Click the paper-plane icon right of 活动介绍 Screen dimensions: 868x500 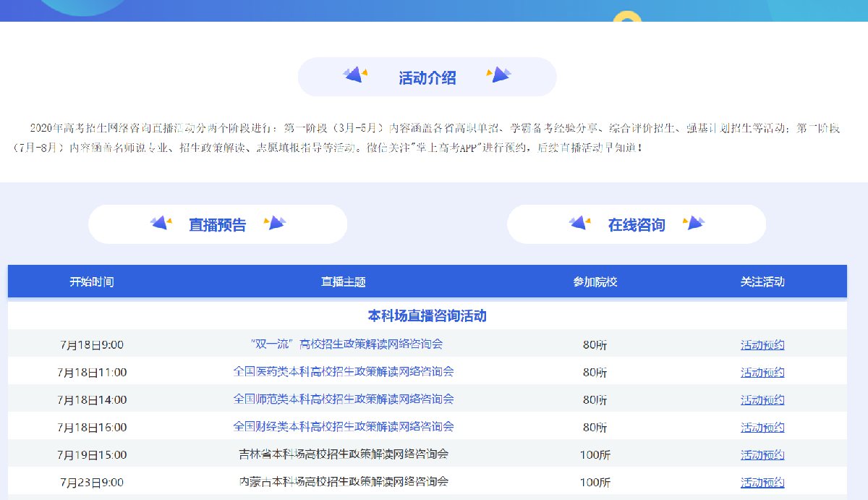499,75
